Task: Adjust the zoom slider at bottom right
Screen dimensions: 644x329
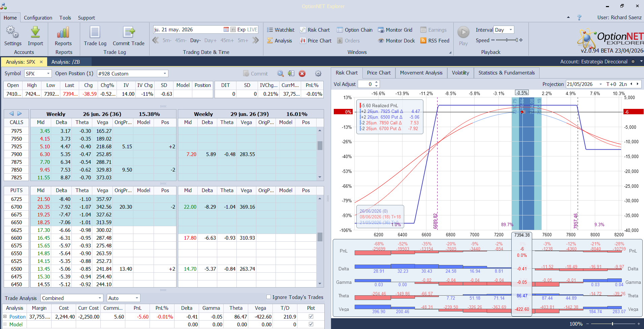Action: point(612,324)
